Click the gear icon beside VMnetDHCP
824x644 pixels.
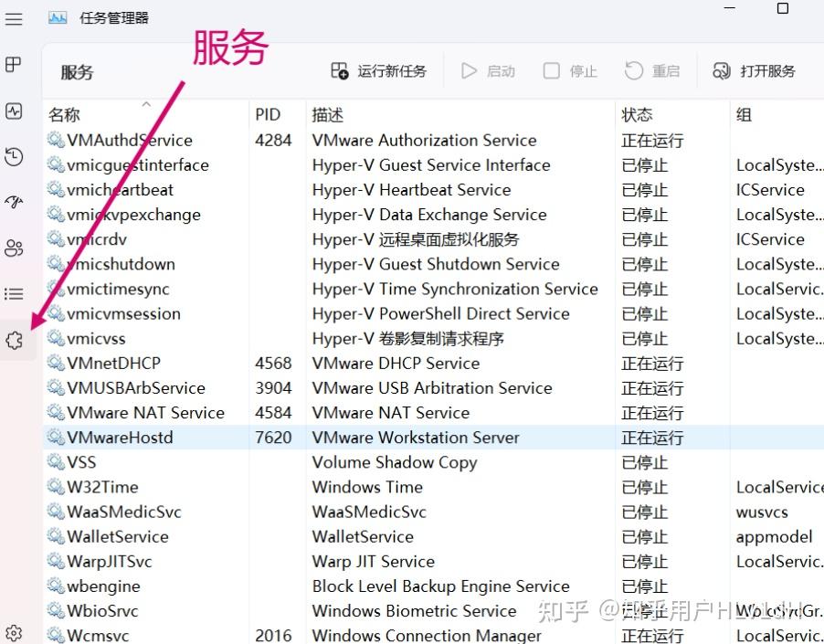click(x=56, y=362)
